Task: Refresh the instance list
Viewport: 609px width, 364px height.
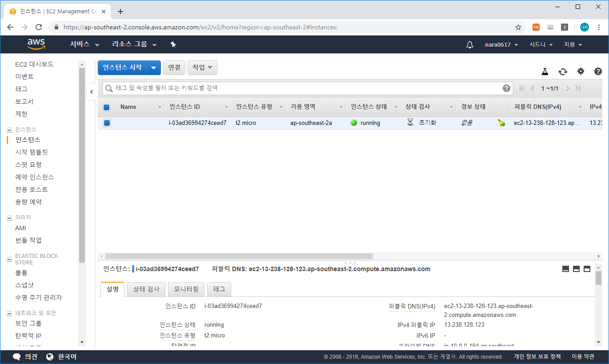Action: (563, 72)
